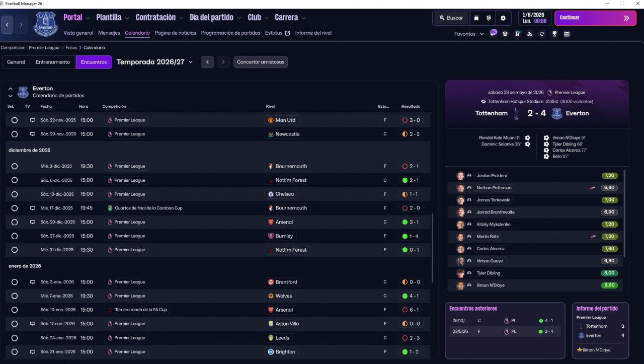The image size is (644, 364).
Task: Click the FA Cup competition icon
Action: [110, 310]
